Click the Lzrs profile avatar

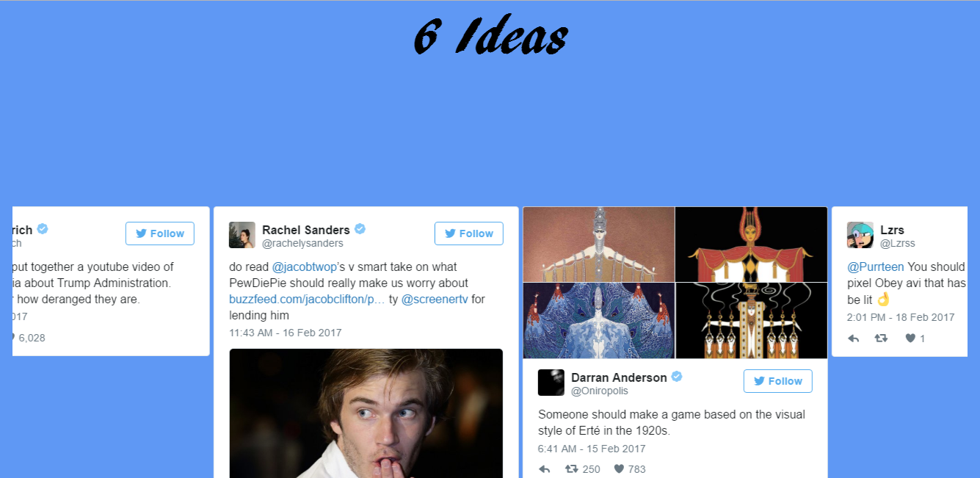[x=860, y=235]
